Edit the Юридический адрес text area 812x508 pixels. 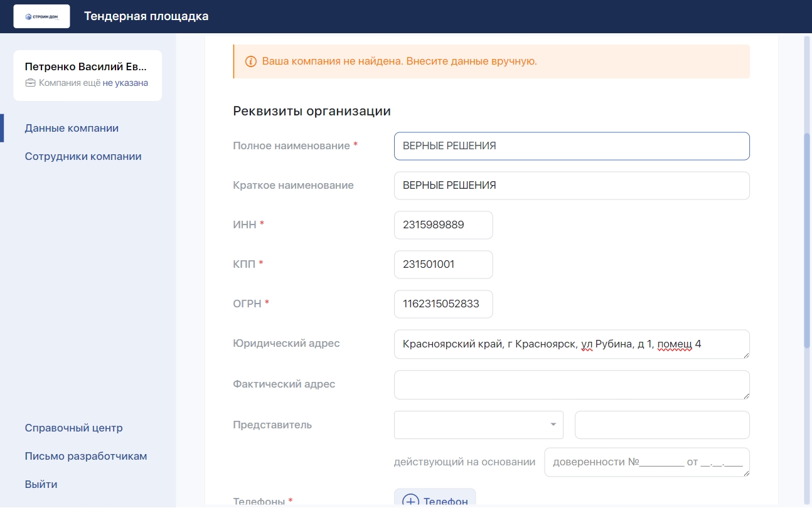pos(571,344)
